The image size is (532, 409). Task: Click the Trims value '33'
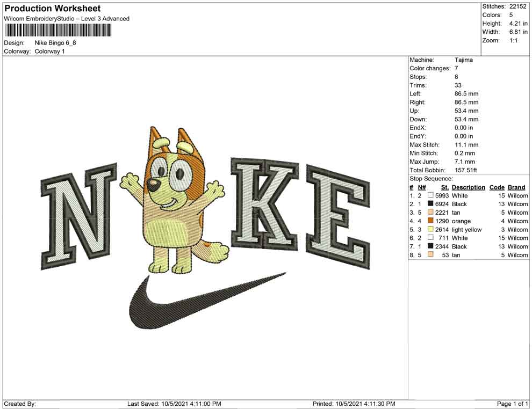[458, 85]
